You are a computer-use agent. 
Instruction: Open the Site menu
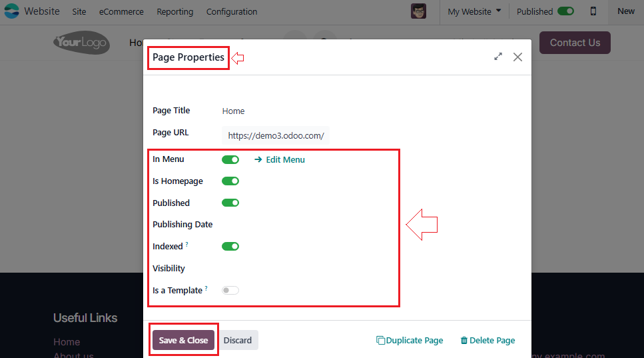(79, 12)
